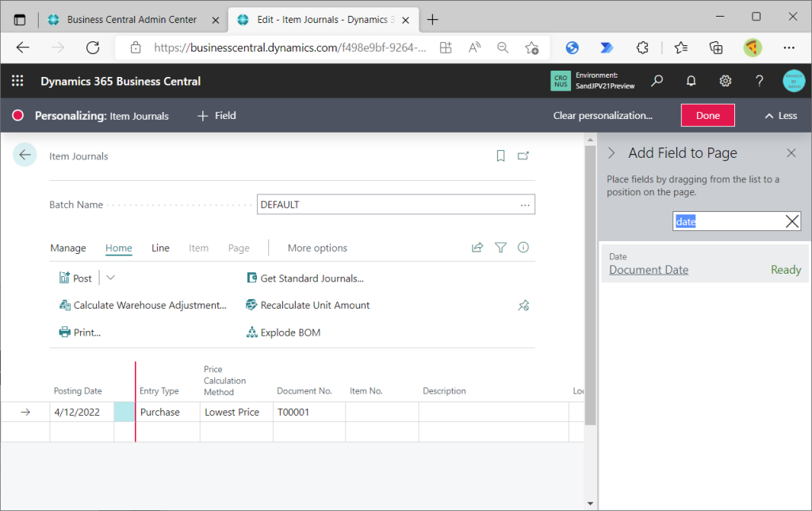This screenshot has height=511, width=812.
Task: Click the Item No. column header
Action: click(x=366, y=390)
